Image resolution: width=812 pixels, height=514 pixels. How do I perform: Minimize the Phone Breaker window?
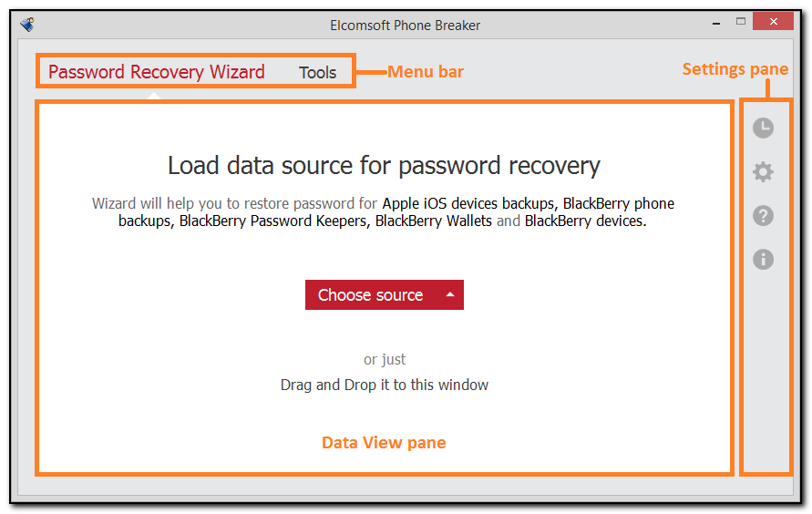(x=716, y=21)
